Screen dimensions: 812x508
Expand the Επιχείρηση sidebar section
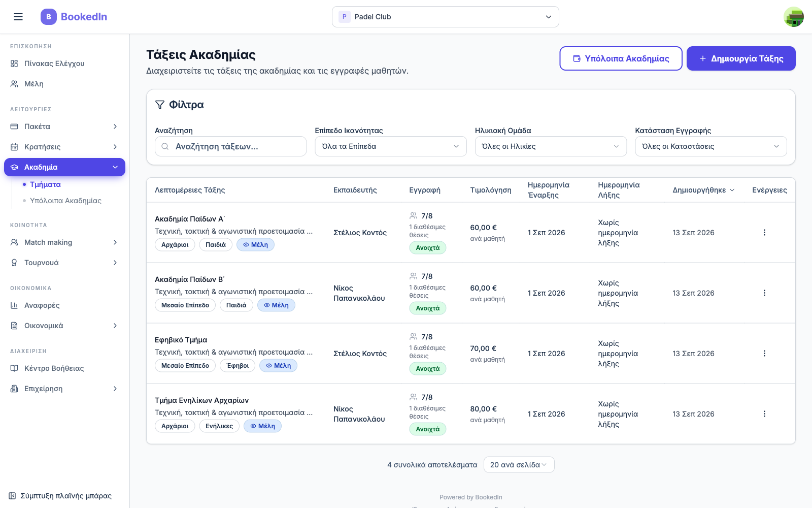click(64, 389)
